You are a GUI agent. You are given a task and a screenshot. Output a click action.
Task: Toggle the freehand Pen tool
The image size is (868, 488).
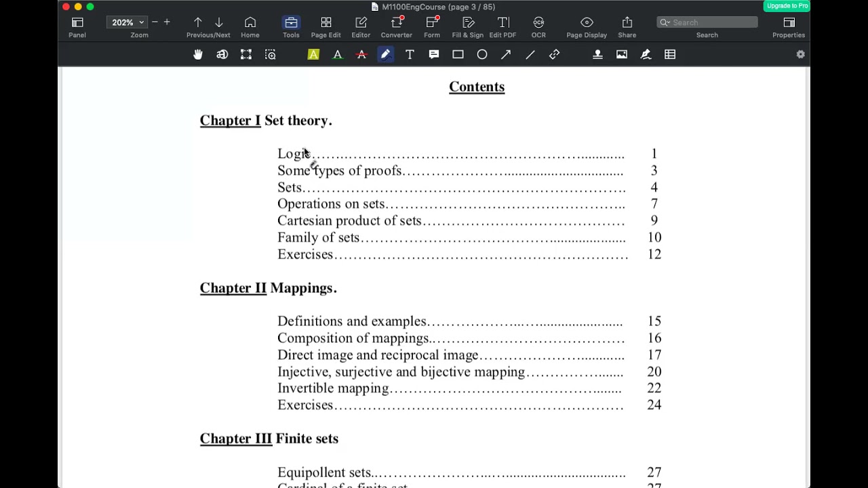[x=385, y=54]
